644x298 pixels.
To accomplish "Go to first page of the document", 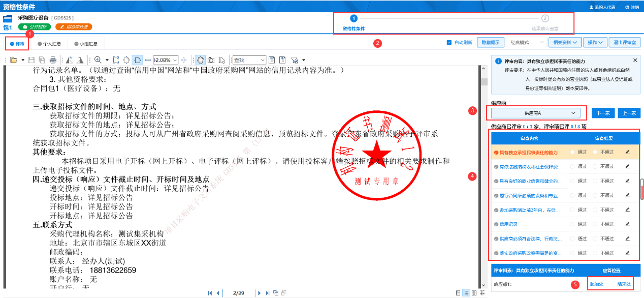I will click(210, 293).
